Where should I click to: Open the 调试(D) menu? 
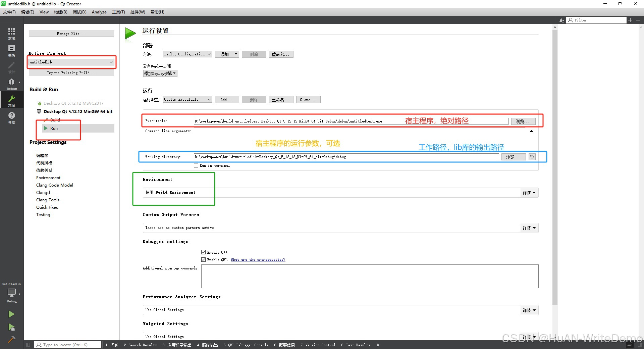click(x=79, y=12)
